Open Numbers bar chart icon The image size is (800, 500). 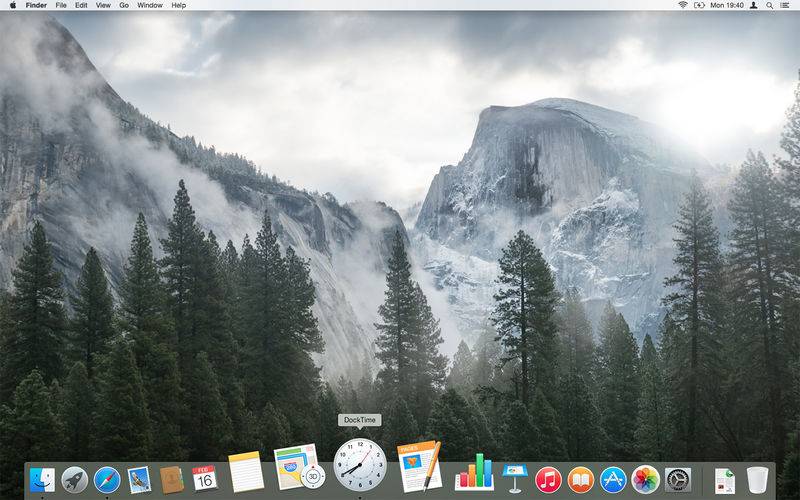(474, 472)
